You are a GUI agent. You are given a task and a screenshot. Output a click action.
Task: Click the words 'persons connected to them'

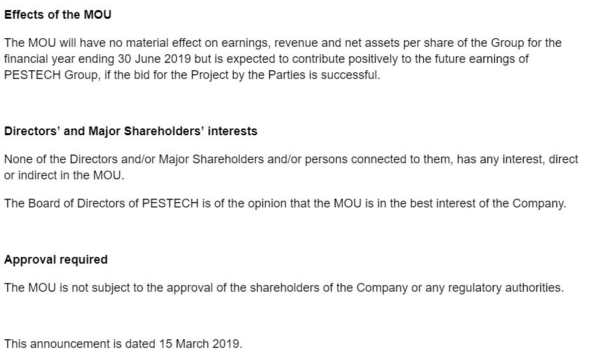point(378,159)
